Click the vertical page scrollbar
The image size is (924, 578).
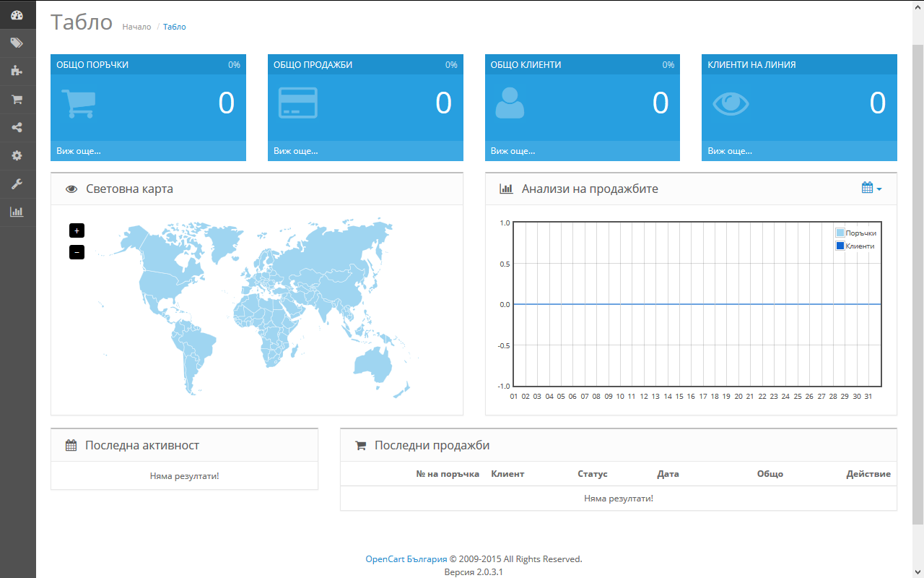pos(918,282)
